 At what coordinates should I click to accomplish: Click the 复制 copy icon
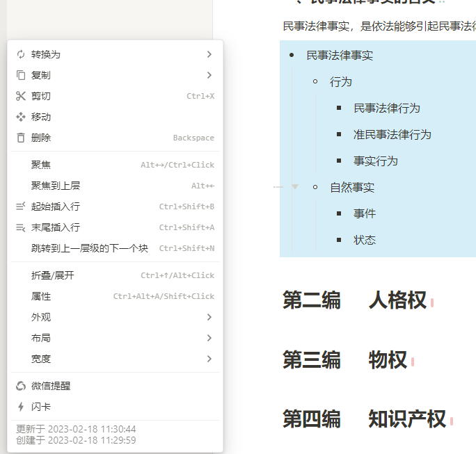click(21, 75)
